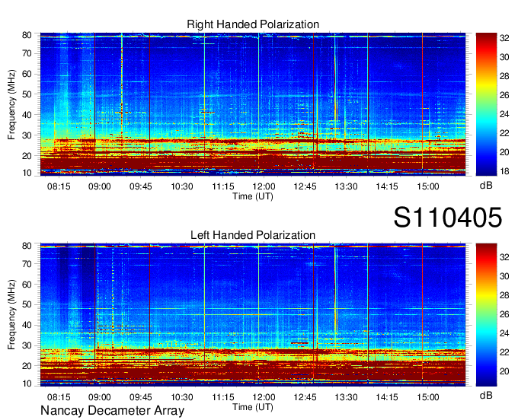The image size is (518, 420).
Task: Click the 50 MHz tick on Left Handed plot
Action: point(27,305)
